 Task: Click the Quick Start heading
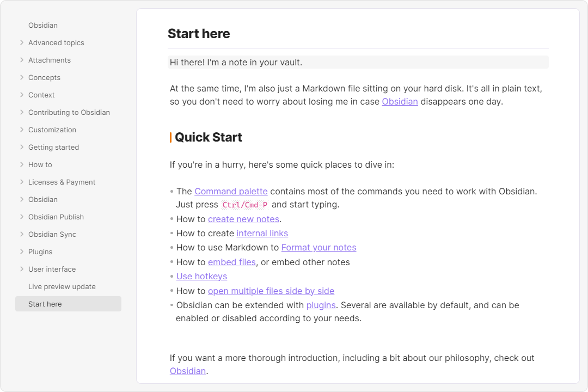208,137
